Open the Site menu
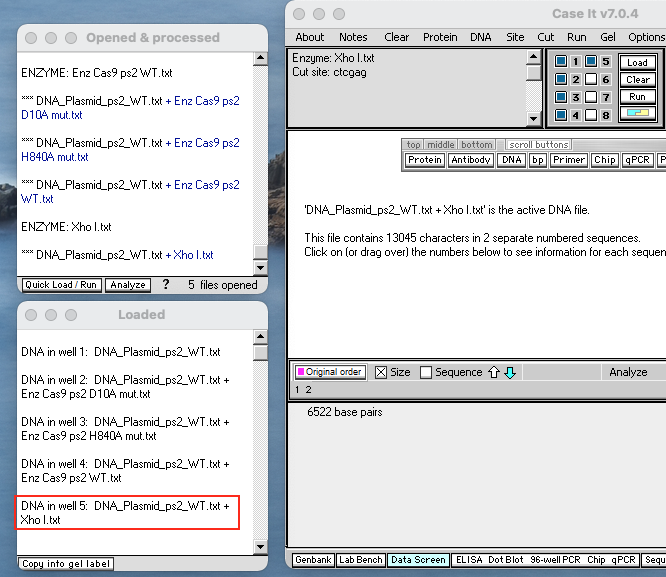Viewport: 666px width, 577px height. (515, 37)
